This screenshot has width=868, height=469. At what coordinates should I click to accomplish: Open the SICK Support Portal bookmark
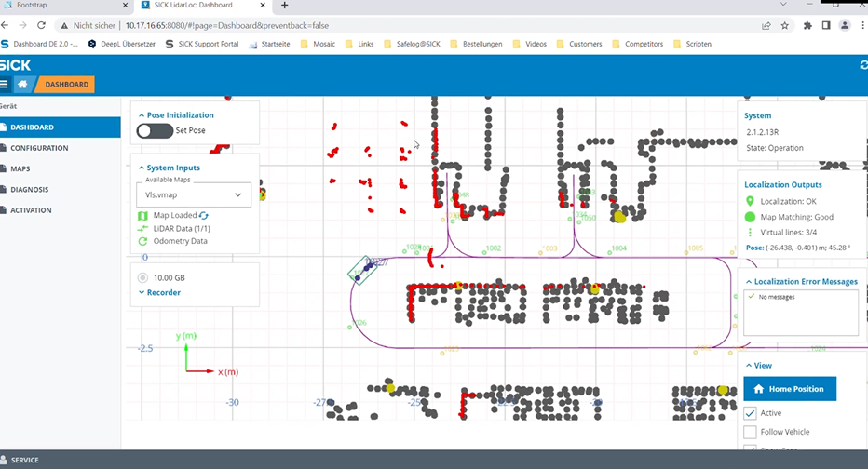pos(202,45)
